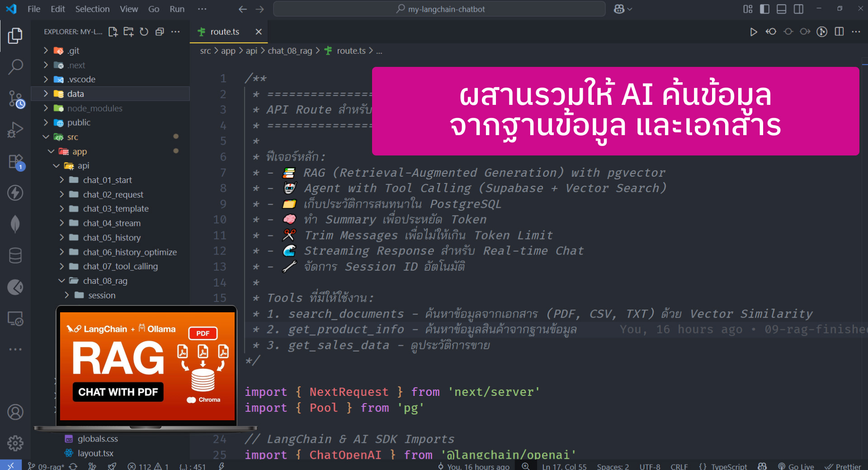868x470 pixels.
Task: Run the file with the play icon
Action: pos(754,32)
